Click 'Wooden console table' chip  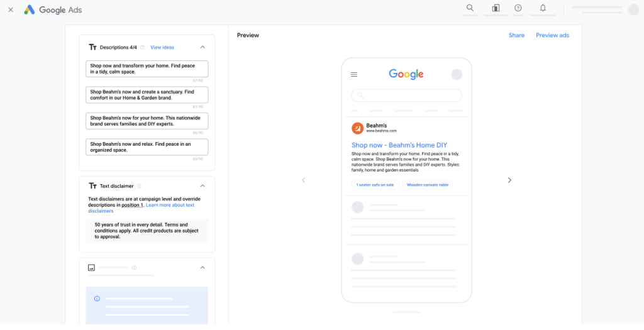click(428, 185)
